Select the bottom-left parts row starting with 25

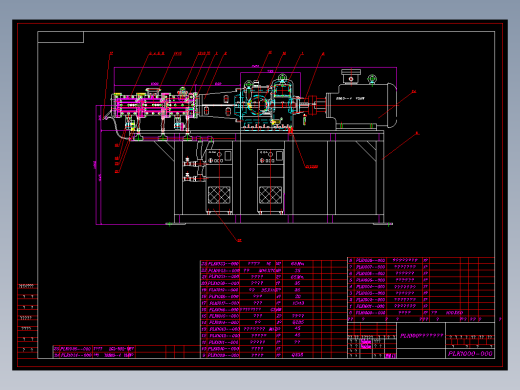tap(127, 349)
